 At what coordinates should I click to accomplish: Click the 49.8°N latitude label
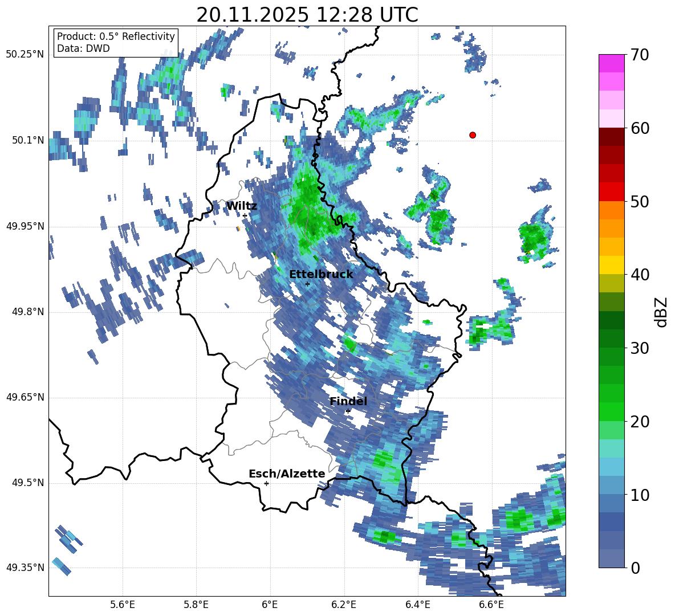(x=28, y=312)
